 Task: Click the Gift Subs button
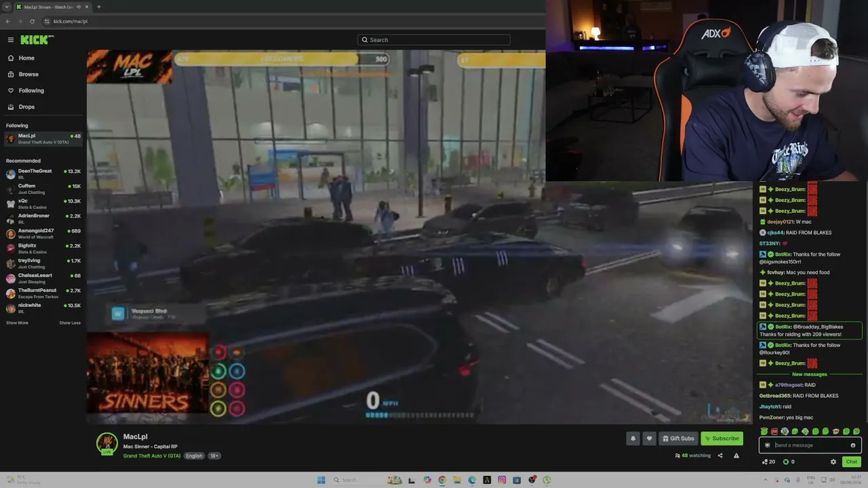pos(678,439)
